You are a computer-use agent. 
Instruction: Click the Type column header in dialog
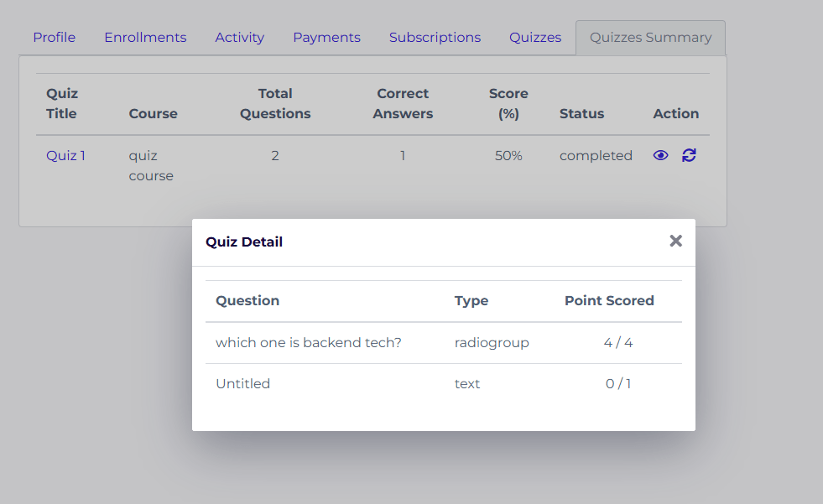(x=471, y=300)
